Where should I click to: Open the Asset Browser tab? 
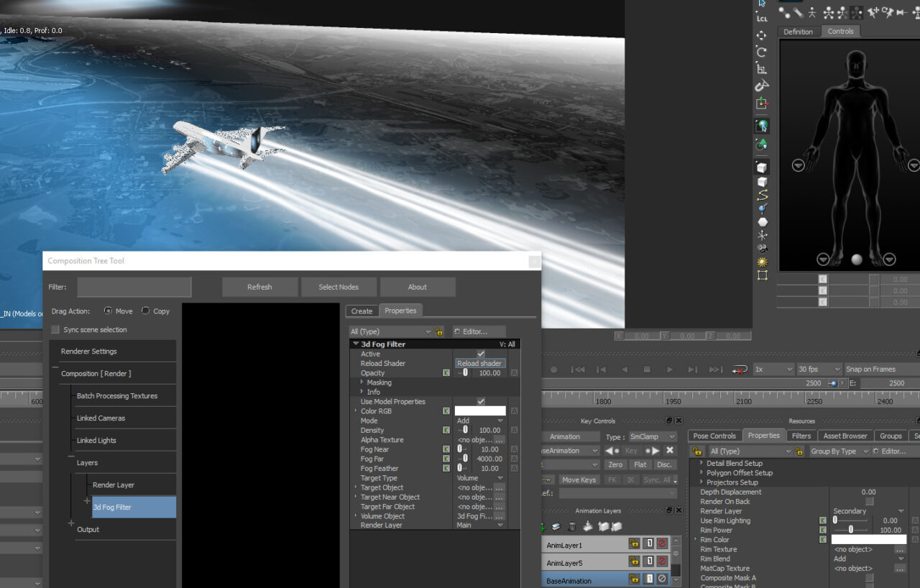tap(845, 436)
